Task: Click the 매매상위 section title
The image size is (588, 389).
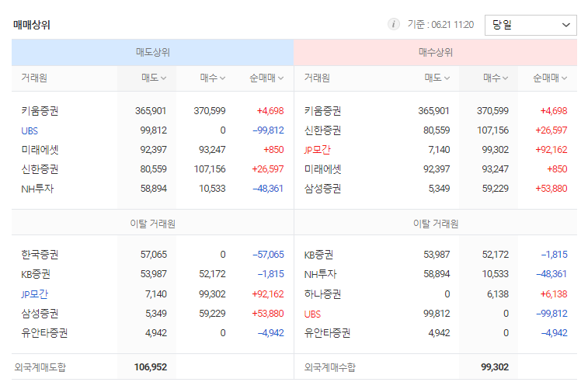Action: [32, 25]
